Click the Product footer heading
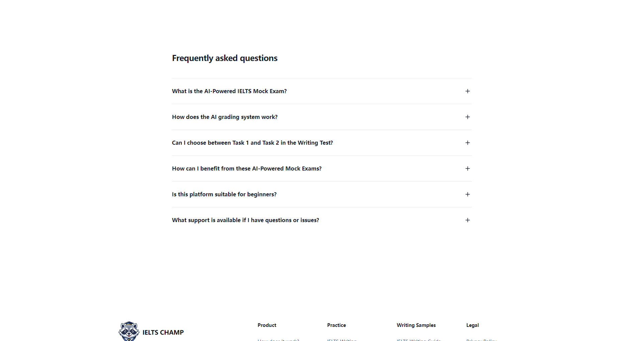Image resolution: width=644 pixels, height=341 pixels. (267, 325)
